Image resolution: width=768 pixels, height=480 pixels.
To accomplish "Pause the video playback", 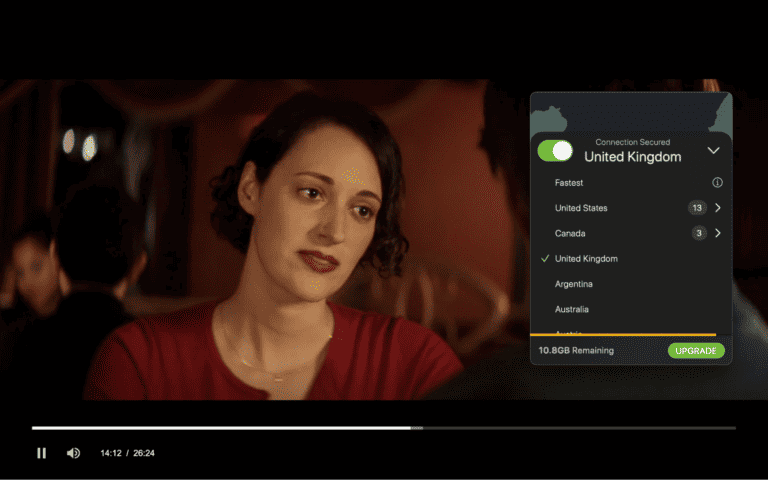I will [x=42, y=453].
